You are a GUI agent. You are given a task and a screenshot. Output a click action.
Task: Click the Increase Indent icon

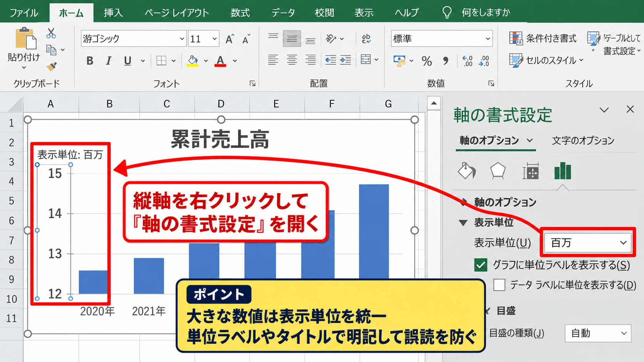tap(345, 60)
